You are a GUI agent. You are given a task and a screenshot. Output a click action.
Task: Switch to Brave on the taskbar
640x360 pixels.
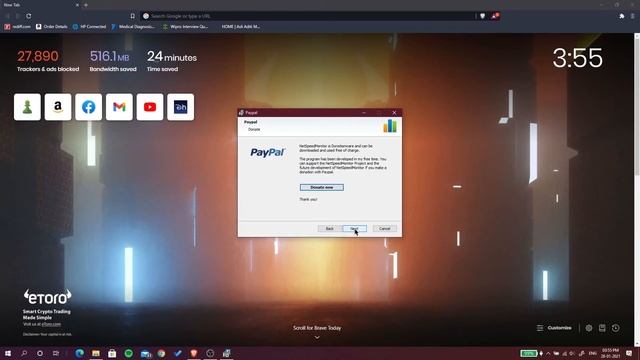tap(194, 353)
